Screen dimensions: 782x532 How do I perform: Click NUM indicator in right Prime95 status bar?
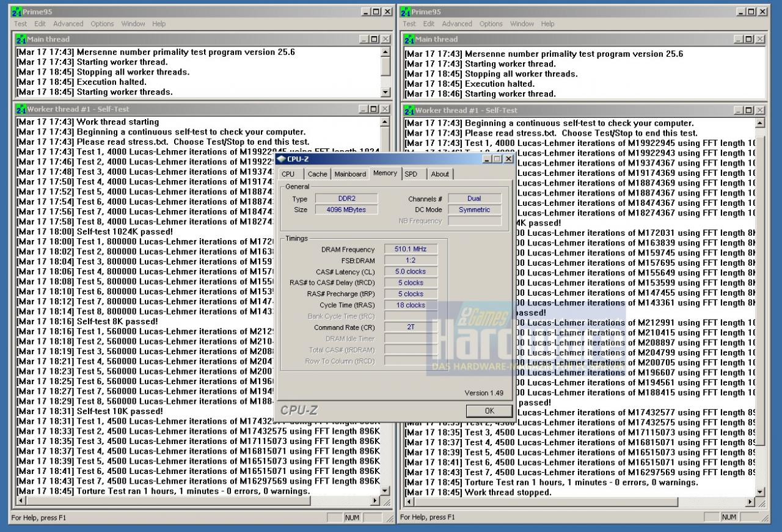[729, 517]
